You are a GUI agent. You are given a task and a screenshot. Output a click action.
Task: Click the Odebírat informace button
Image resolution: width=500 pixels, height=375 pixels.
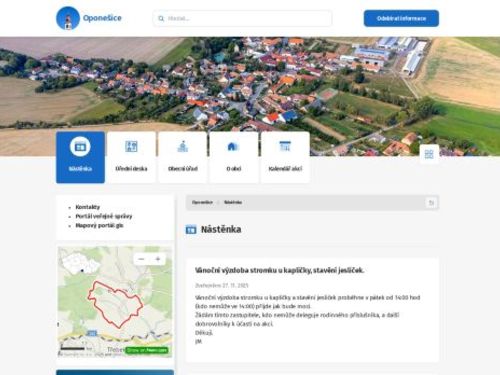pos(401,18)
